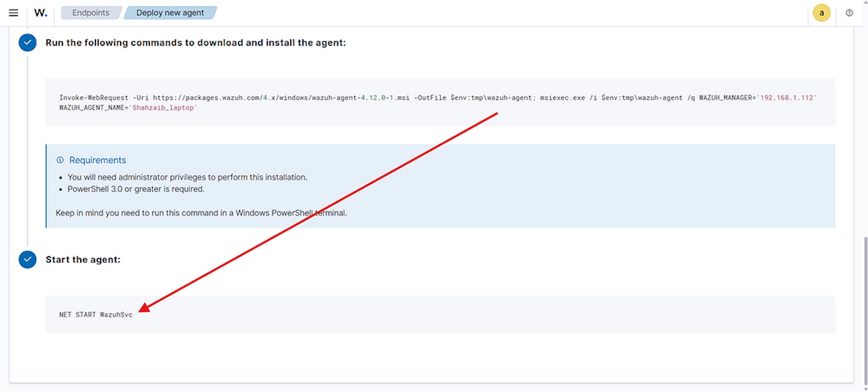Go to the Endpoints breadcrumb
Image resolution: width=868 pixels, height=392 pixels.
[x=91, y=13]
